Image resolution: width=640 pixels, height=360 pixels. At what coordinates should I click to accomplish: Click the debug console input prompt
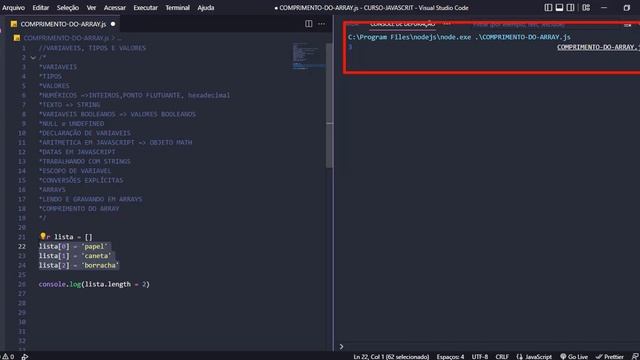click(490, 347)
